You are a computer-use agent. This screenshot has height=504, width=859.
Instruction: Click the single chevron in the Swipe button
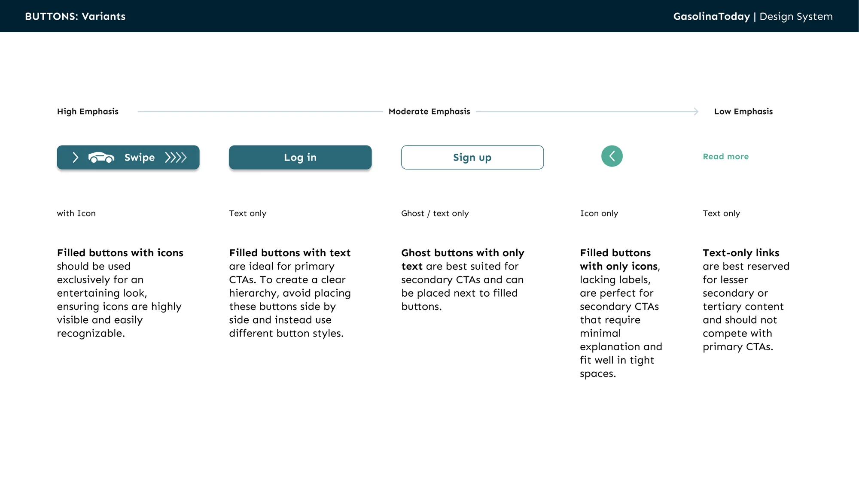click(x=76, y=158)
